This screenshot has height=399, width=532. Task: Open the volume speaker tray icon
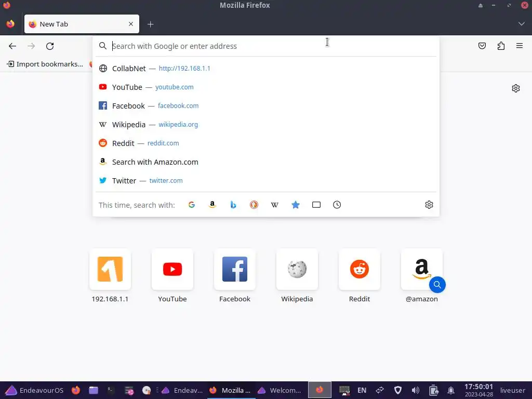coord(415,390)
